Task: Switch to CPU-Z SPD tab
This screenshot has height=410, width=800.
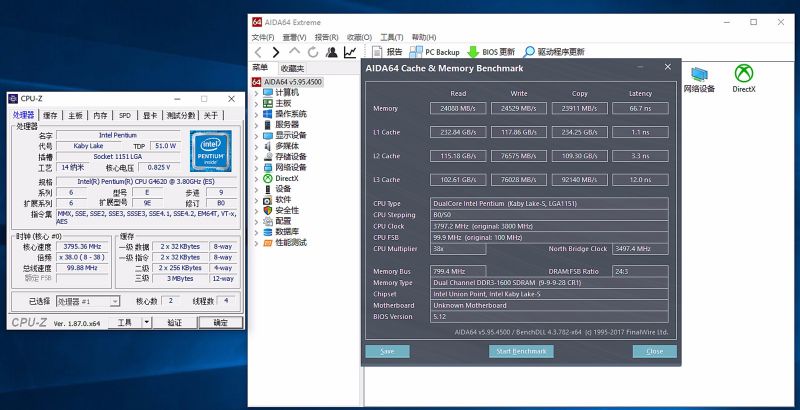Action: pos(125,116)
